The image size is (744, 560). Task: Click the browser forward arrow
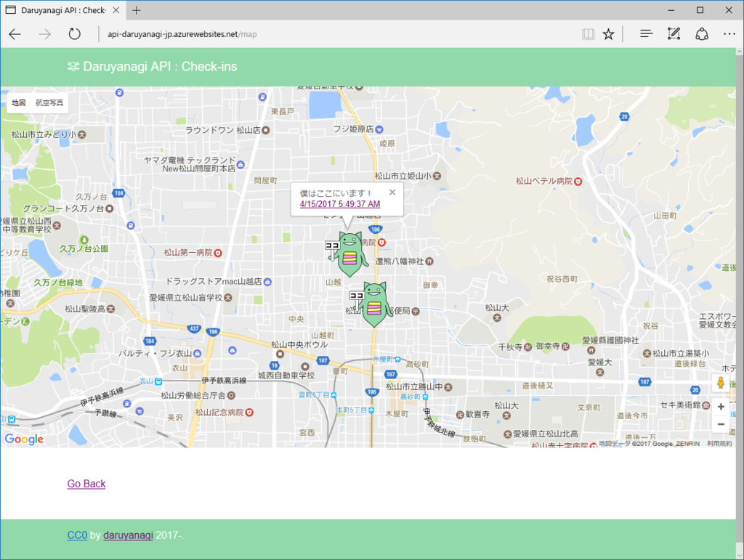[x=44, y=34]
